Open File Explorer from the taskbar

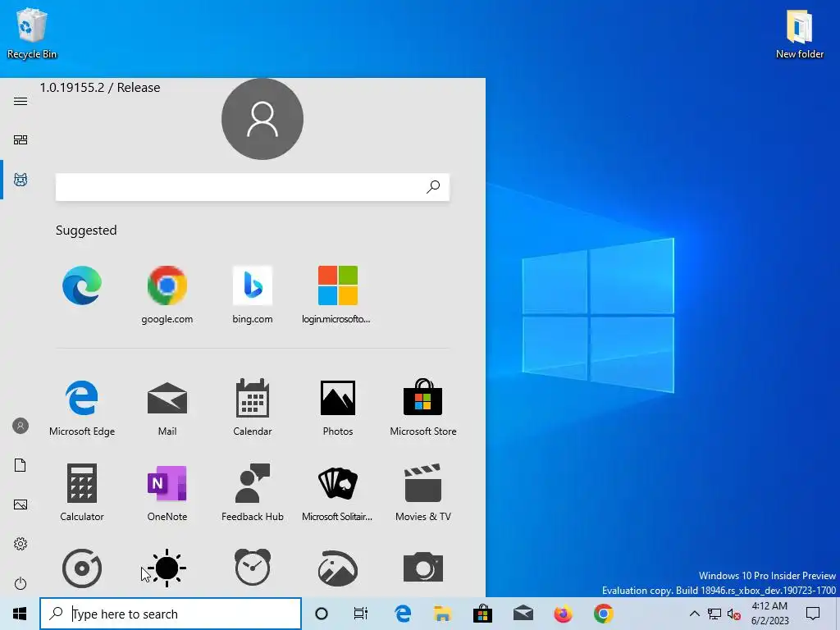pyautogui.click(x=442, y=614)
